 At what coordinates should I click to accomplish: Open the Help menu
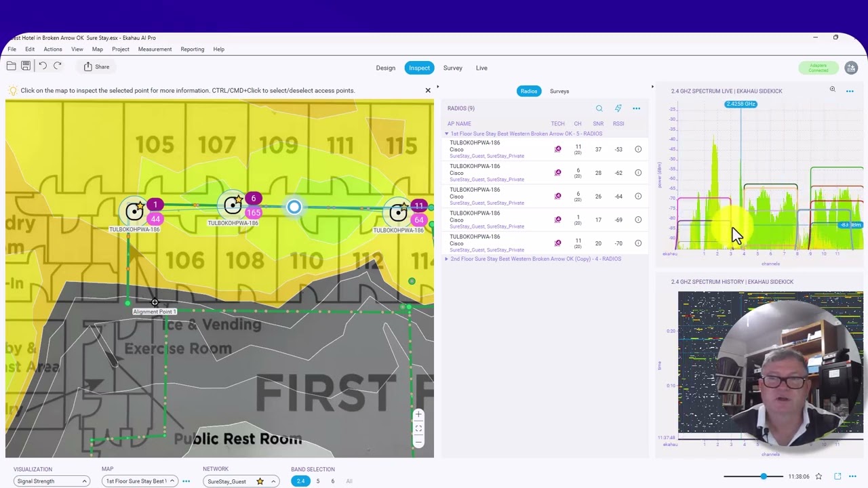click(218, 49)
